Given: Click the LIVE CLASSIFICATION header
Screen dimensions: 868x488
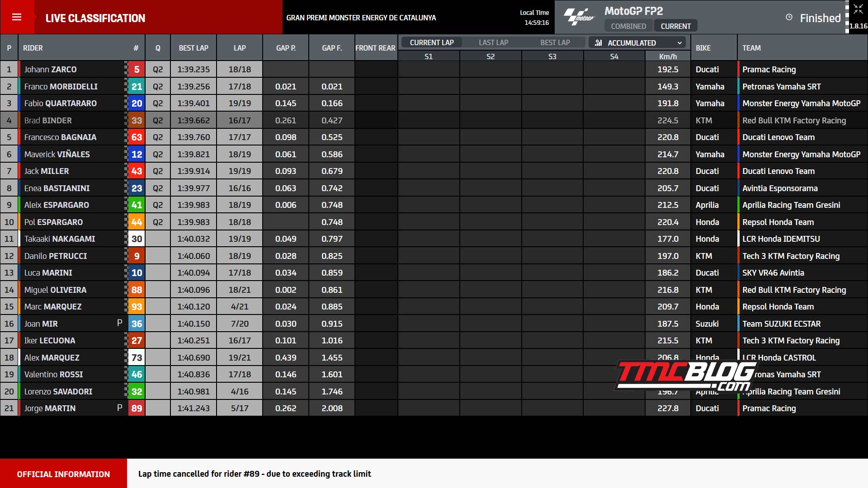Looking at the screenshot, I should click(95, 18).
